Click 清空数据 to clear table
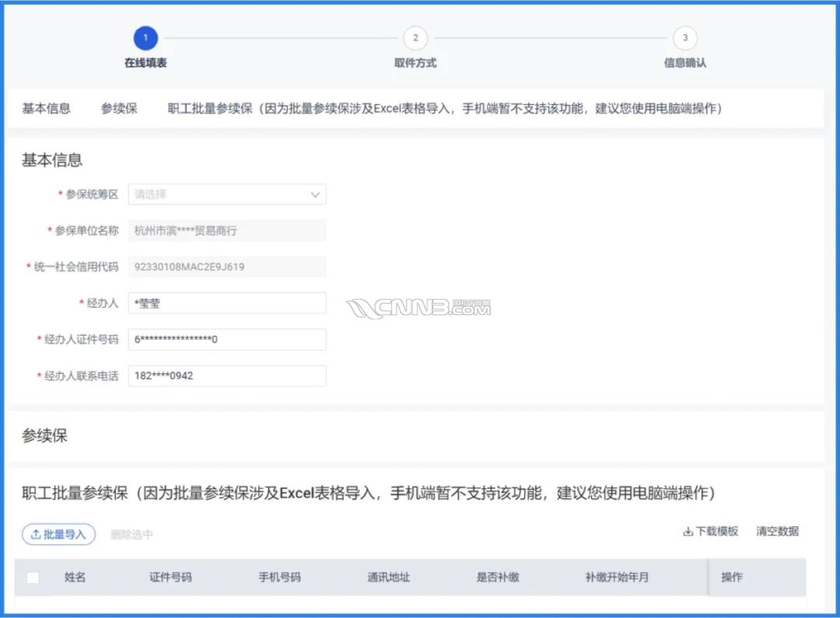840x618 pixels. (777, 532)
